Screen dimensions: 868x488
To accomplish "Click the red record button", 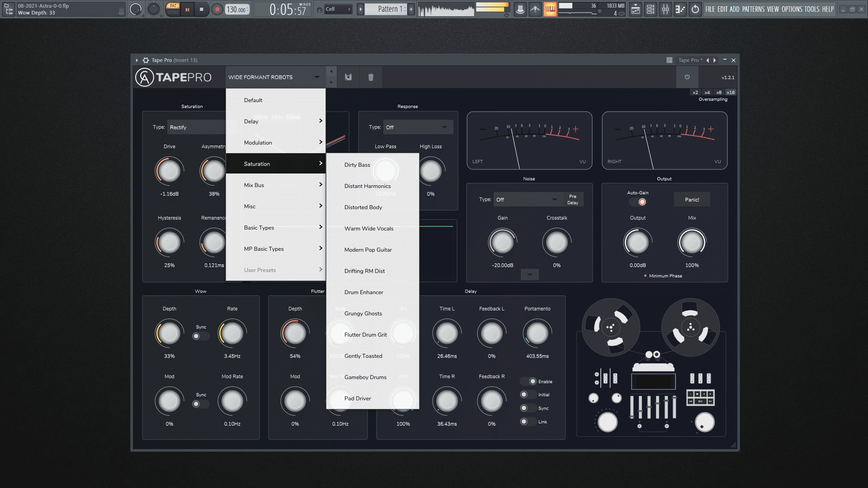I will tap(217, 9).
